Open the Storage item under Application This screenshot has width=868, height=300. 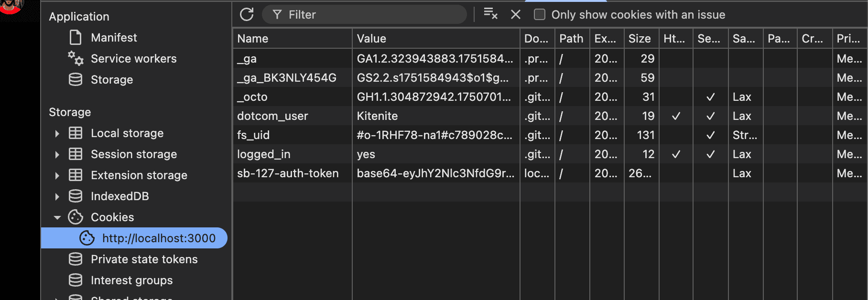pyautogui.click(x=111, y=79)
